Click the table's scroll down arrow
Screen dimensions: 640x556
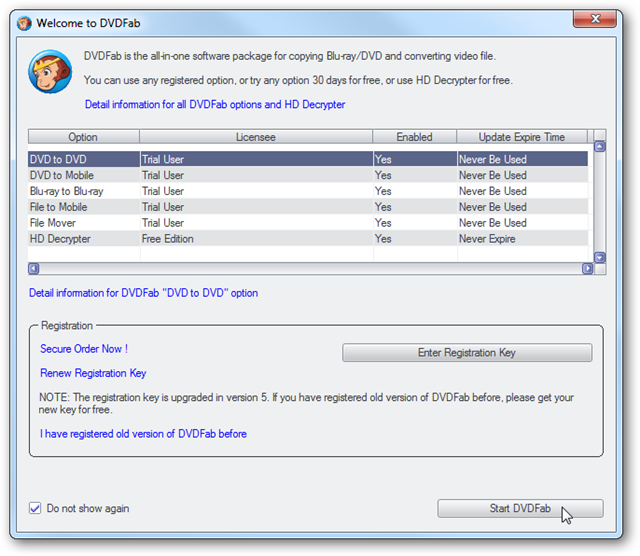pos(600,258)
